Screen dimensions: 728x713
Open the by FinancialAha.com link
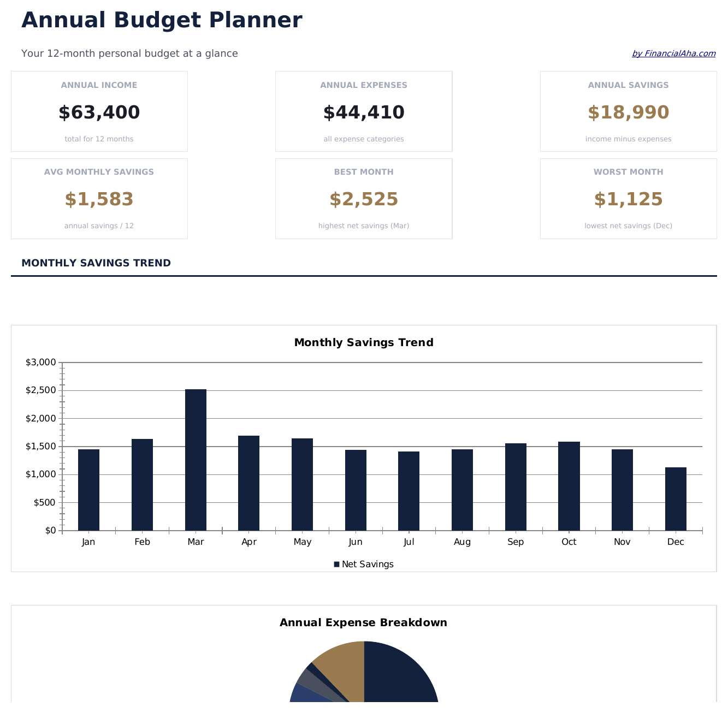click(x=673, y=54)
